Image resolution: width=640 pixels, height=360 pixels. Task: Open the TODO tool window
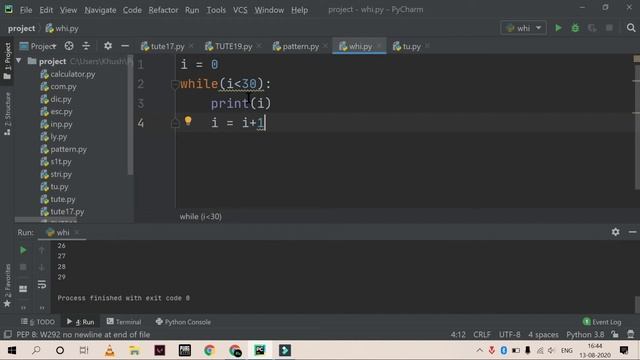pos(38,322)
